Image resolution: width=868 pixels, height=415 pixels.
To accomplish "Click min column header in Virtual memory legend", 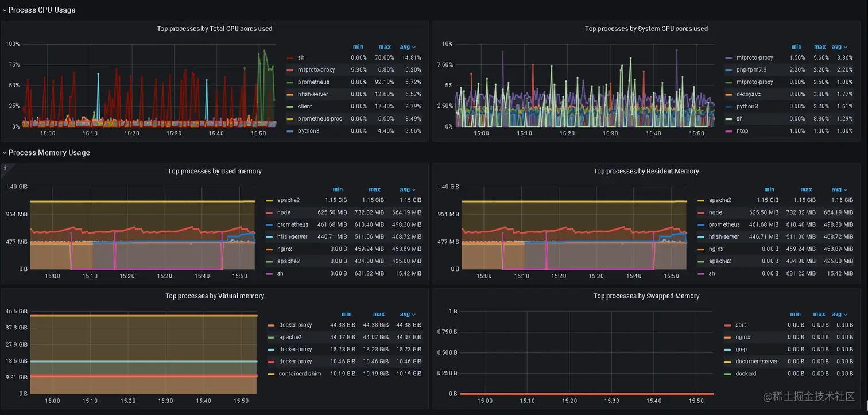I will (347, 314).
